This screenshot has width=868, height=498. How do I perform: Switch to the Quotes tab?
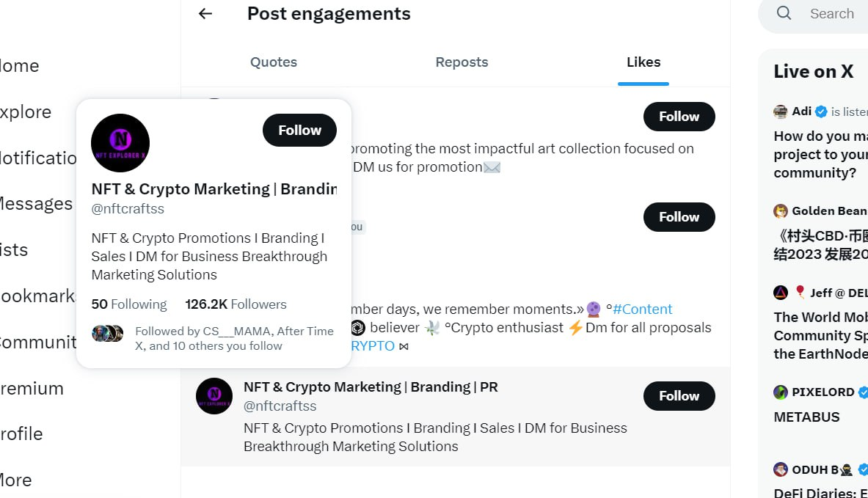(274, 62)
